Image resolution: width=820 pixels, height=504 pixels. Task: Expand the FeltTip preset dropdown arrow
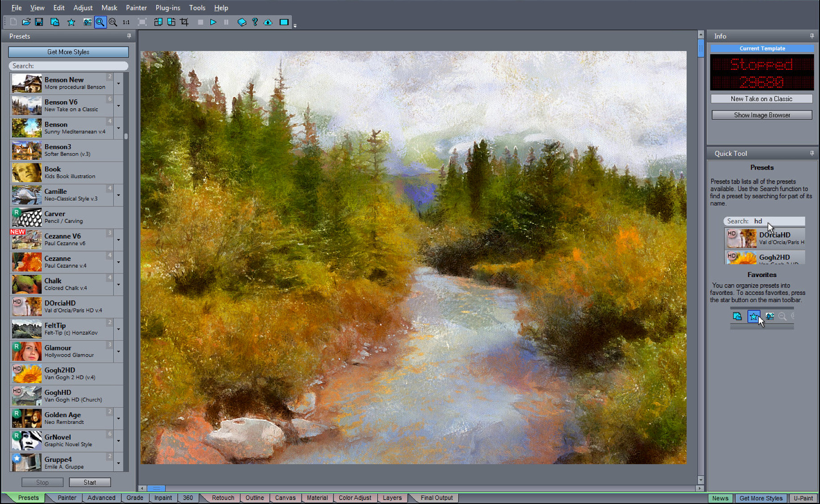click(118, 329)
